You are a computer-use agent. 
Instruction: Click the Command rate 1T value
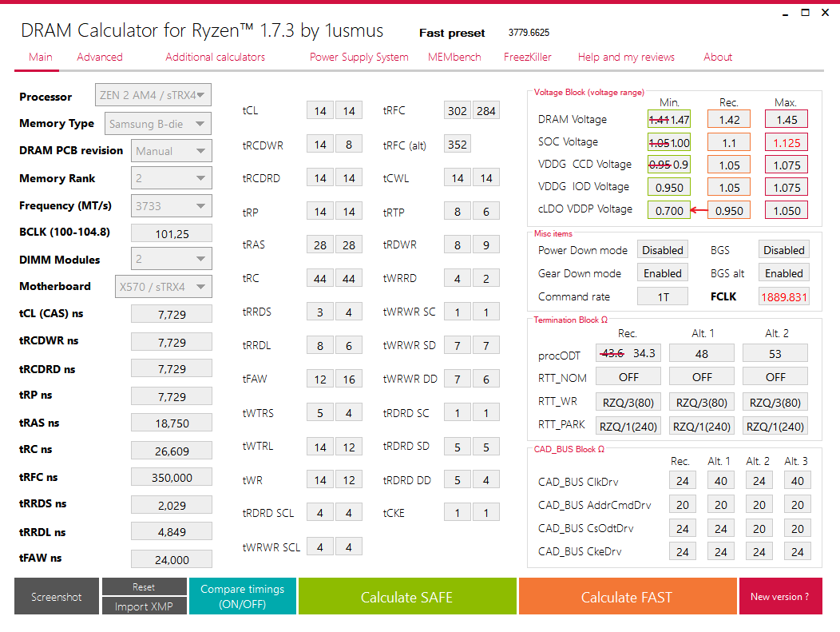663,296
